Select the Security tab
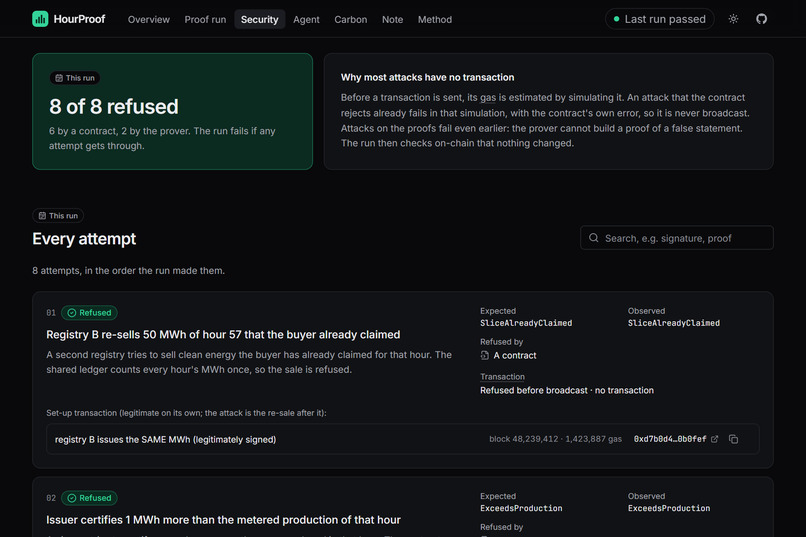The width and height of the screenshot is (806, 537). (x=260, y=20)
